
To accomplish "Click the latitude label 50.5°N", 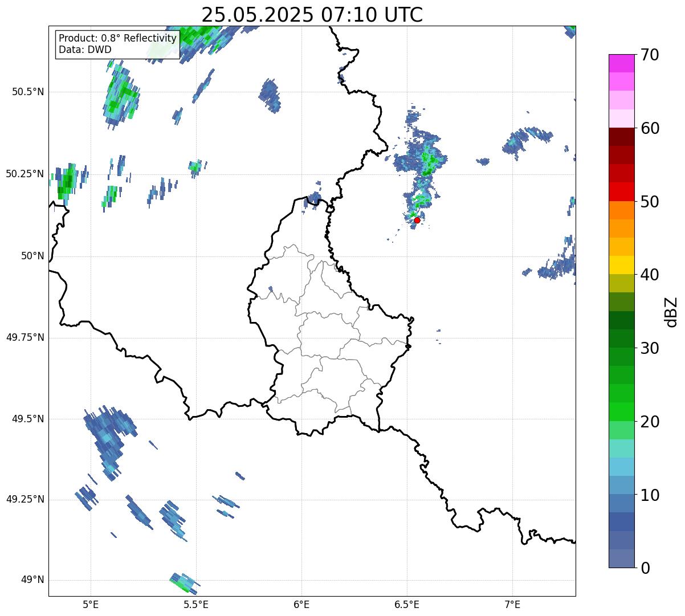I will click(x=28, y=92).
